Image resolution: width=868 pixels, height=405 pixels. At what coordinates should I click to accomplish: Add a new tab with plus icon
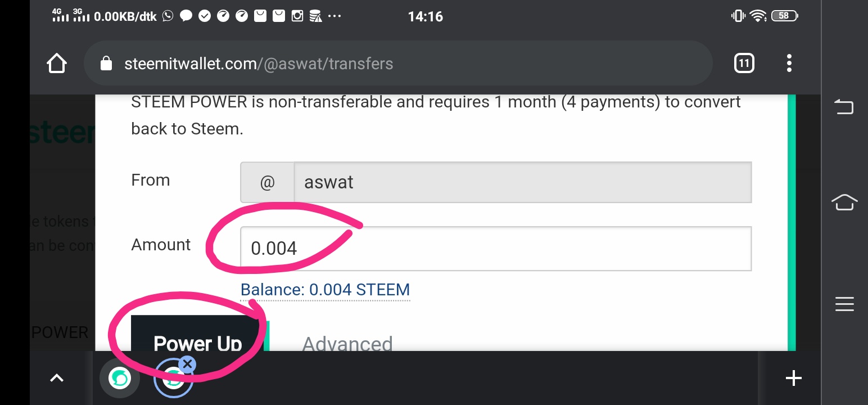(793, 379)
